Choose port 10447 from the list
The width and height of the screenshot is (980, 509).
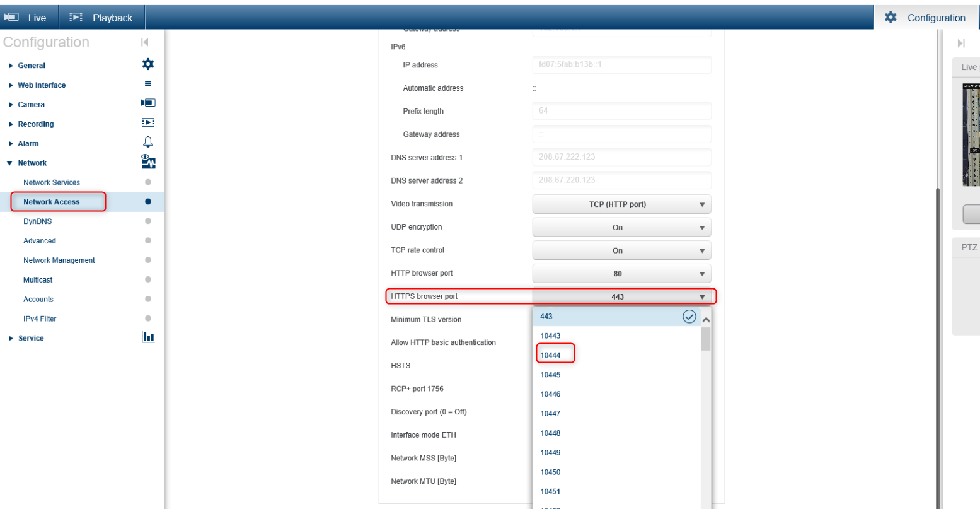coord(616,414)
